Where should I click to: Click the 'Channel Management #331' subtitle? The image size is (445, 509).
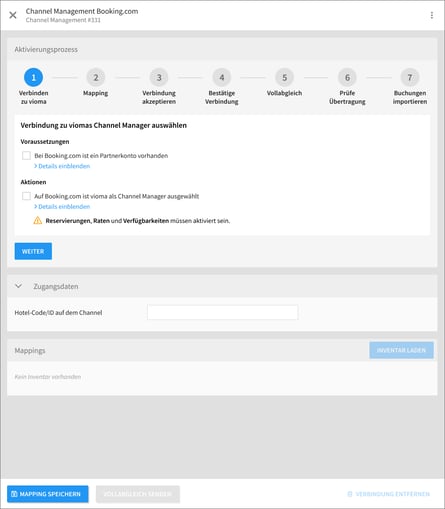coord(63,20)
